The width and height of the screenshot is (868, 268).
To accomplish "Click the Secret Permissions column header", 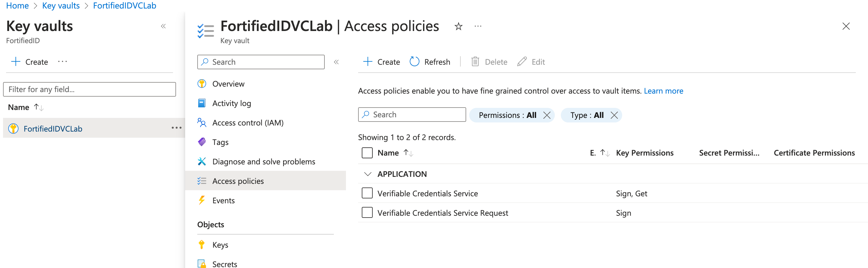I will (729, 153).
